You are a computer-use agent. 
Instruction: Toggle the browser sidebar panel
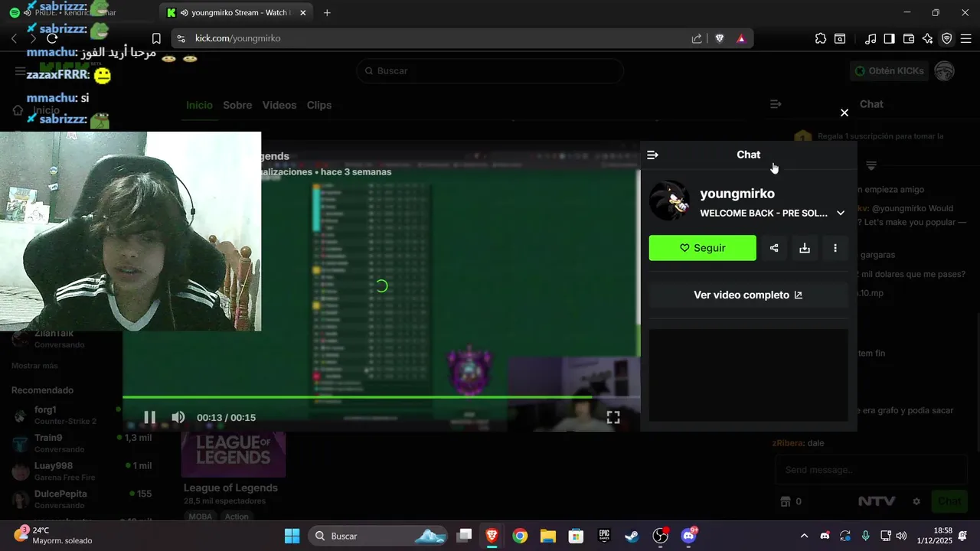890,38
